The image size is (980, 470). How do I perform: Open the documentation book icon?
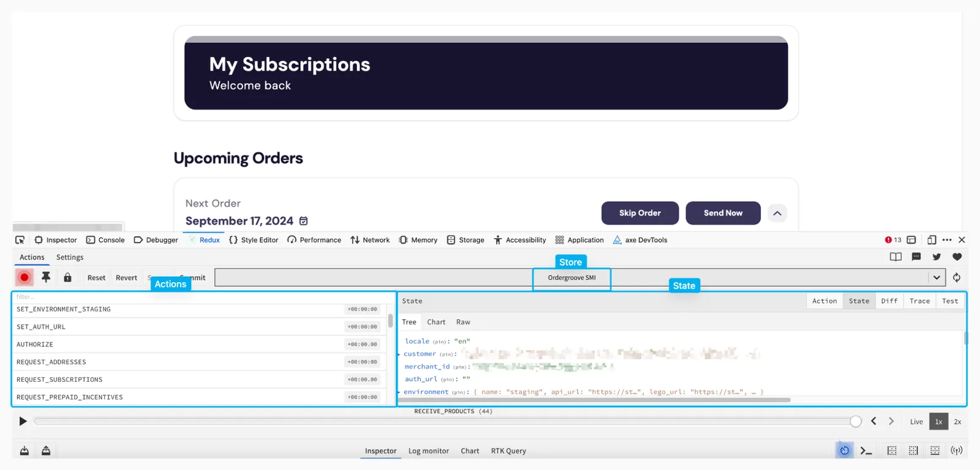tap(895, 257)
